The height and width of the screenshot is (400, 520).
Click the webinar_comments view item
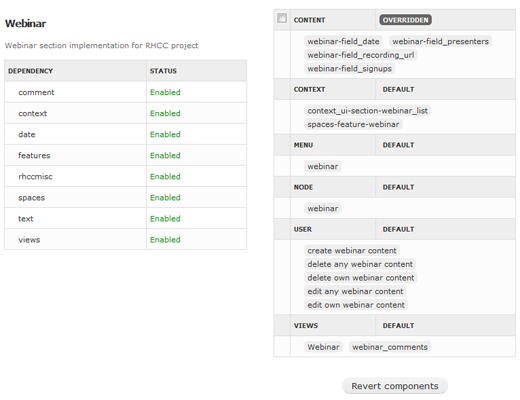click(390, 347)
